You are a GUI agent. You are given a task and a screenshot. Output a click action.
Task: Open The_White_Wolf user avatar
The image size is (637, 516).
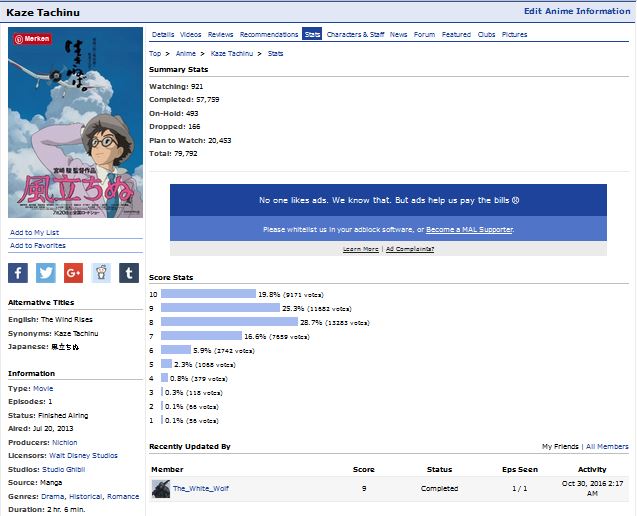160,489
